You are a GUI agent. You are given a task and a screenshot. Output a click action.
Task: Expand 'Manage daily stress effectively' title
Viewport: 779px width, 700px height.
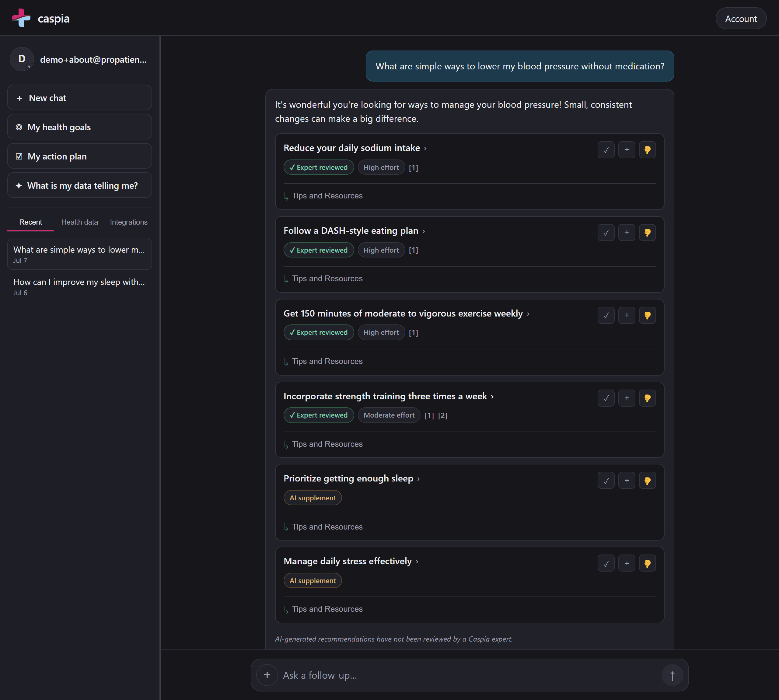click(x=351, y=561)
